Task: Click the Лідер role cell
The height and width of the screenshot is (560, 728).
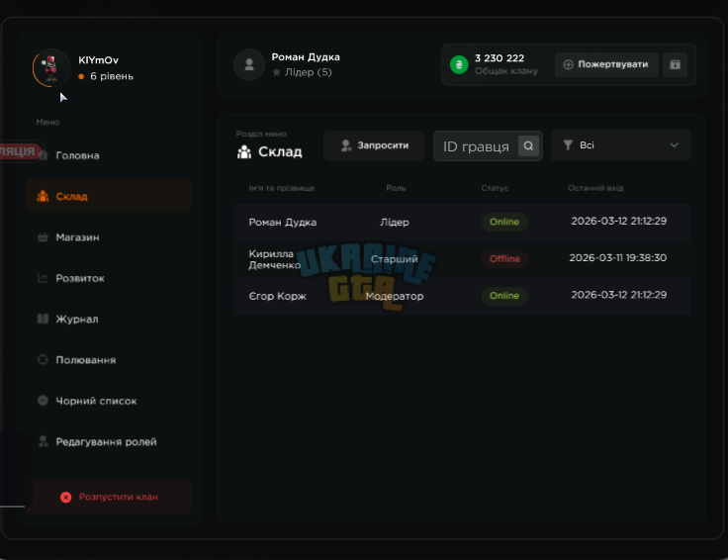Action: (x=395, y=222)
